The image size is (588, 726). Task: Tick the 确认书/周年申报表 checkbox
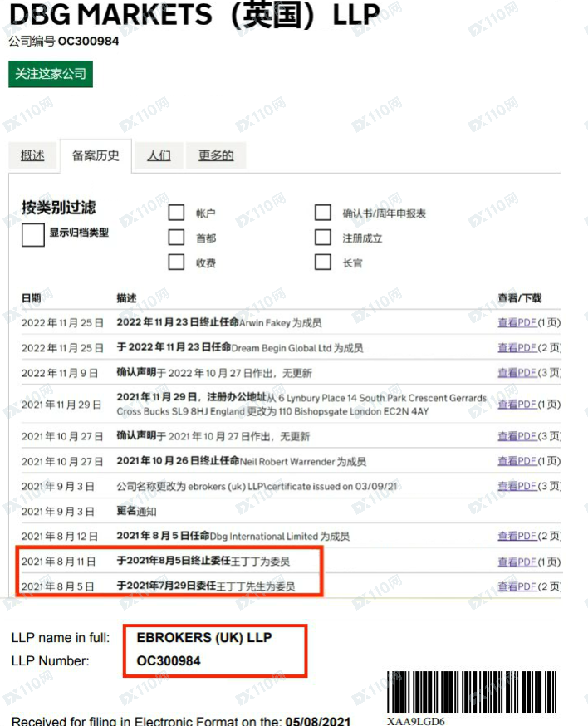323,213
